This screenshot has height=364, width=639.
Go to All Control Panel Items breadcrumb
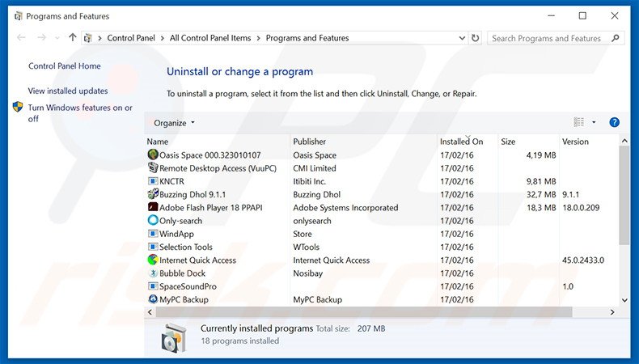click(210, 38)
